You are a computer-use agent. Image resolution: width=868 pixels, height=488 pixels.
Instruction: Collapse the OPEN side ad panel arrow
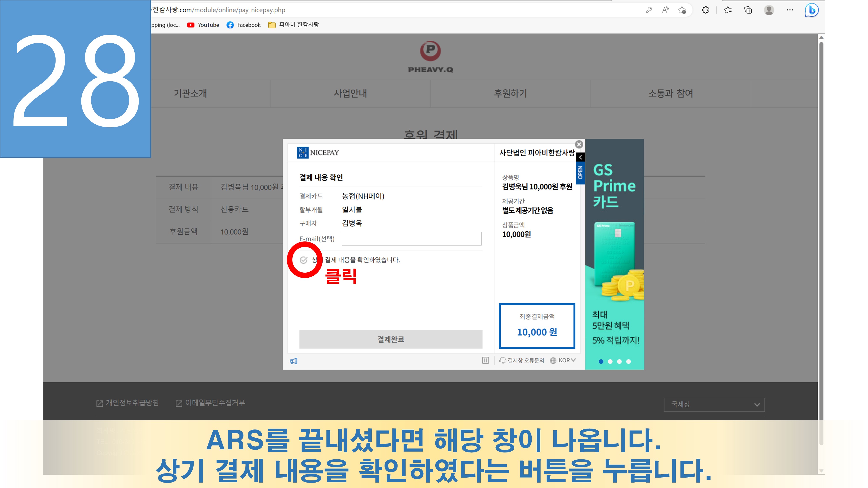(x=580, y=157)
